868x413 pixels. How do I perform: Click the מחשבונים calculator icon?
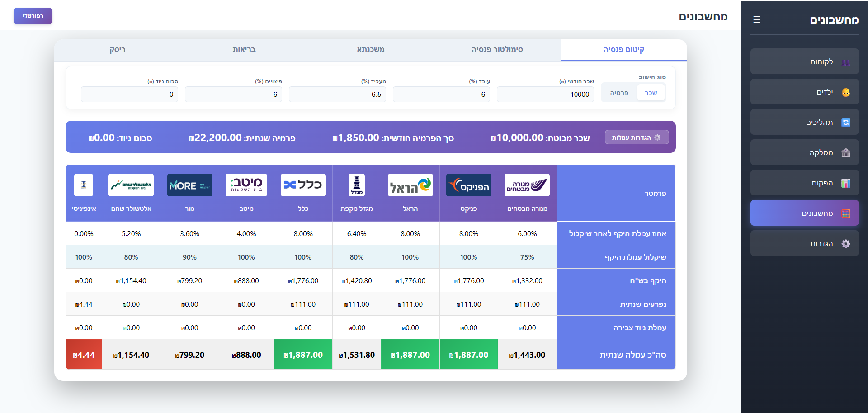[x=846, y=214]
